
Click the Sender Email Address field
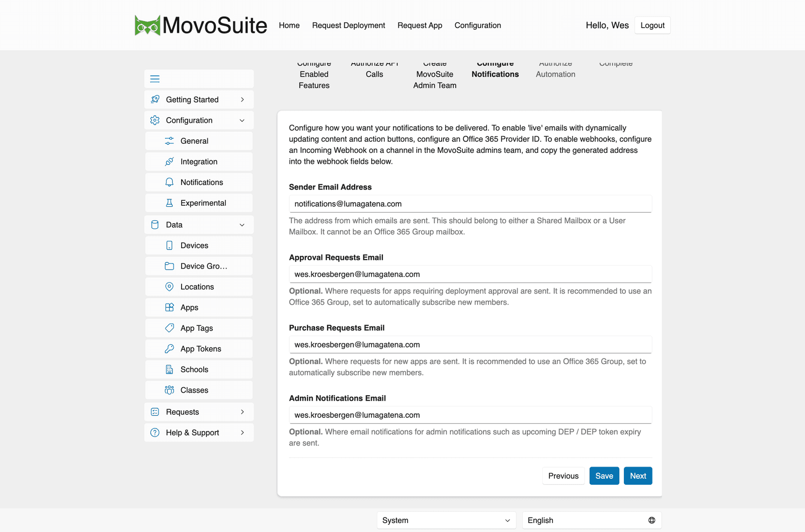[470, 204]
